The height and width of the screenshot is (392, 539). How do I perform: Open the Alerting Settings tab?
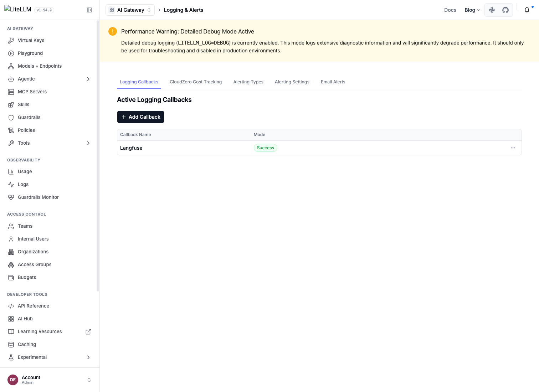pyautogui.click(x=292, y=82)
